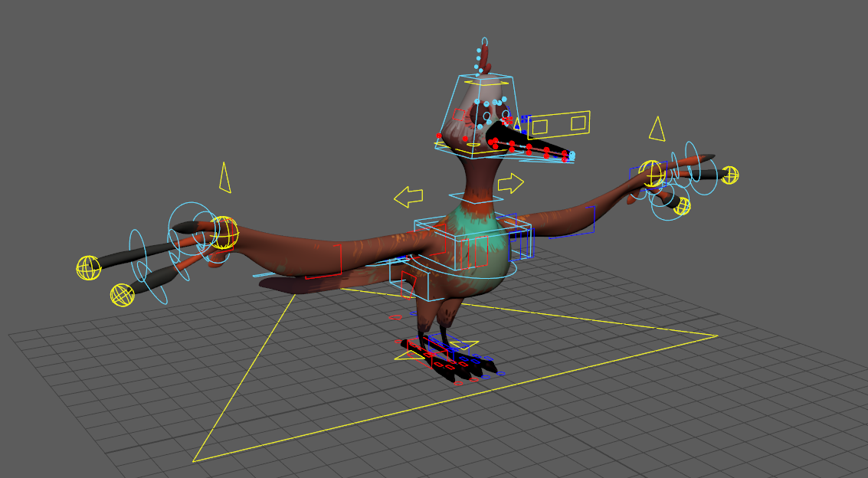Image resolution: width=868 pixels, height=478 pixels.
Task: Pick the yellow cone above the left wing
Action: click(x=224, y=178)
